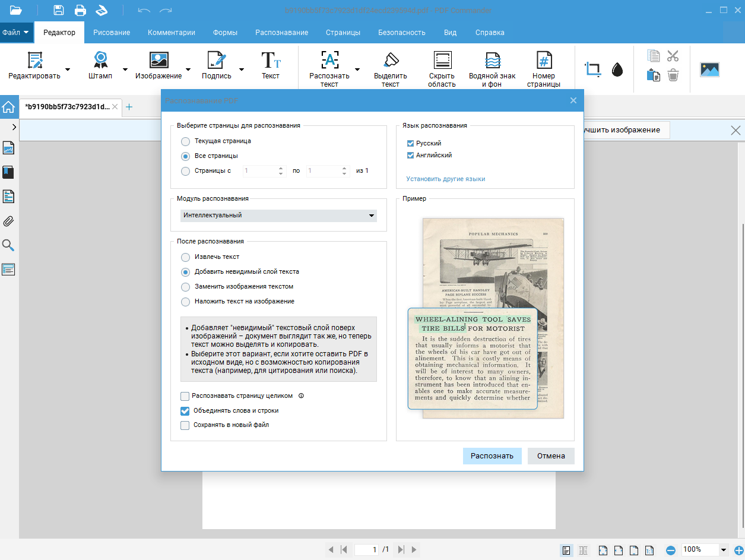
Task: Open the Формы ribbon tab
Action: 226,33
